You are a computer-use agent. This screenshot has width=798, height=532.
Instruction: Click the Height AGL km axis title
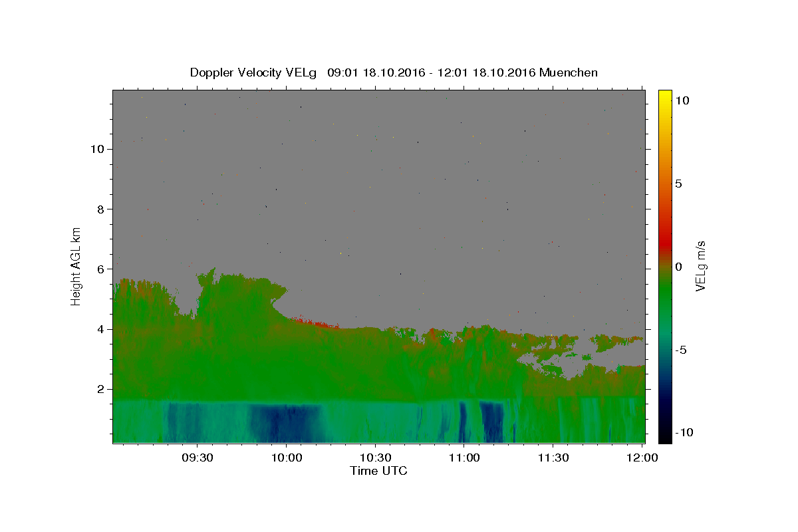76,266
